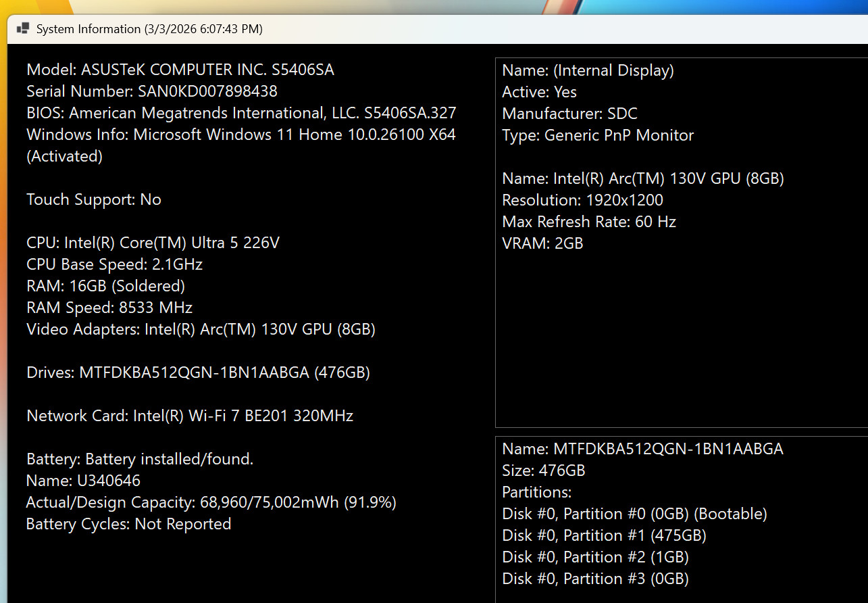Click the Size: 476GB line
868x603 pixels.
(x=544, y=471)
